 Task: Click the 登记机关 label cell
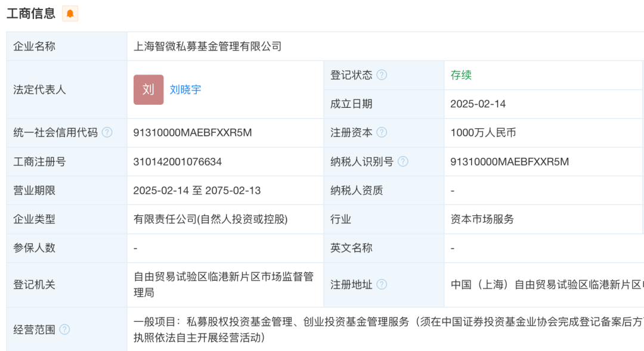[67, 284]
